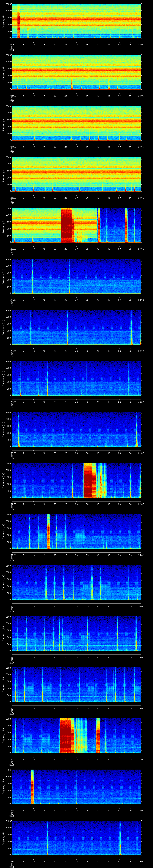Click the spectrogram panel starting at 1:24:00
153x868 pixels.
[76, 123]
